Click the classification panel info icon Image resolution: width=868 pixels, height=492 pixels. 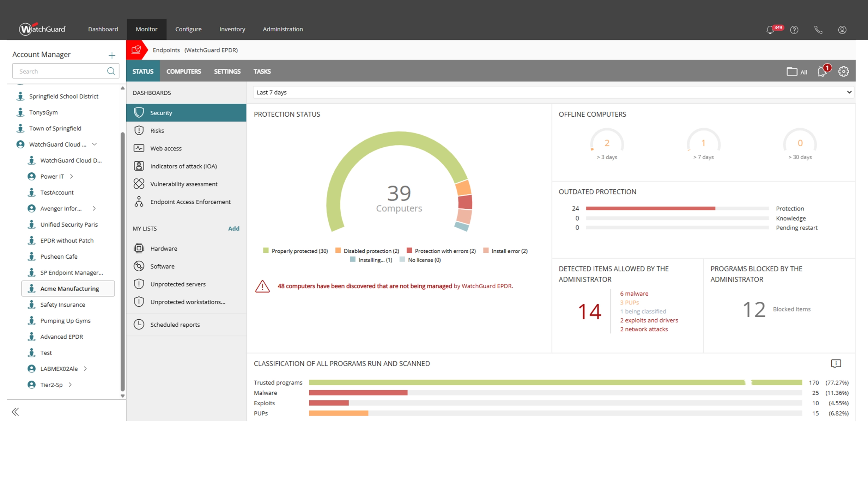tap(836, 363)
